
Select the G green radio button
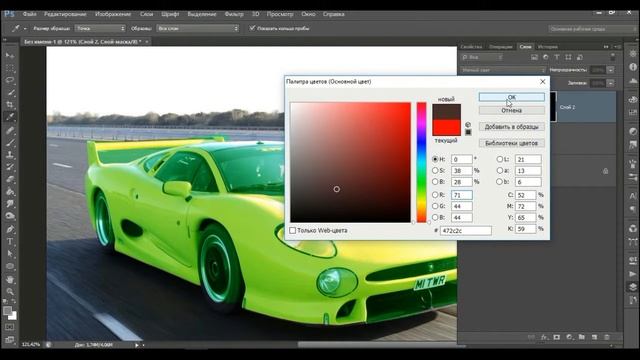pos(435,206)
